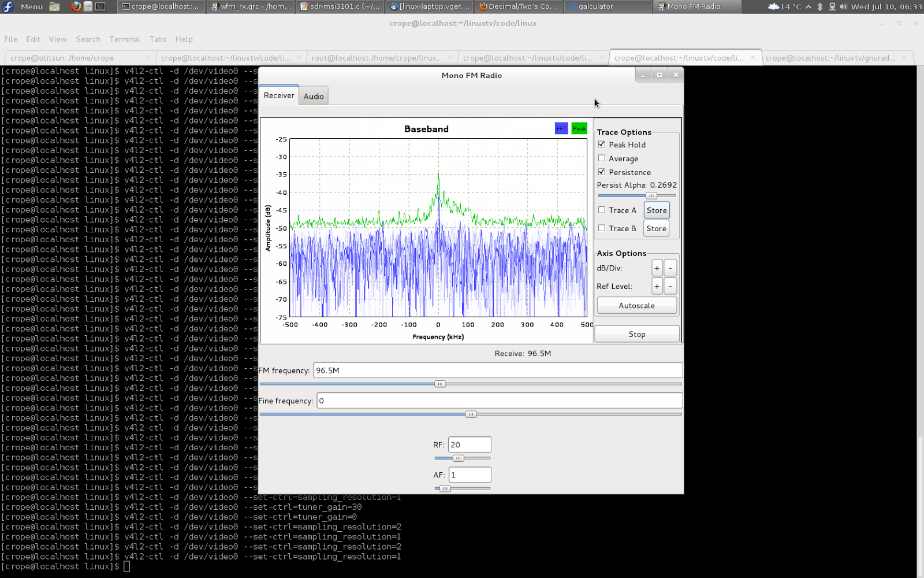Viewport: 924px width, 578px height.
Task: Maximize the Mono FM Radio window
Action: [659, 75]
